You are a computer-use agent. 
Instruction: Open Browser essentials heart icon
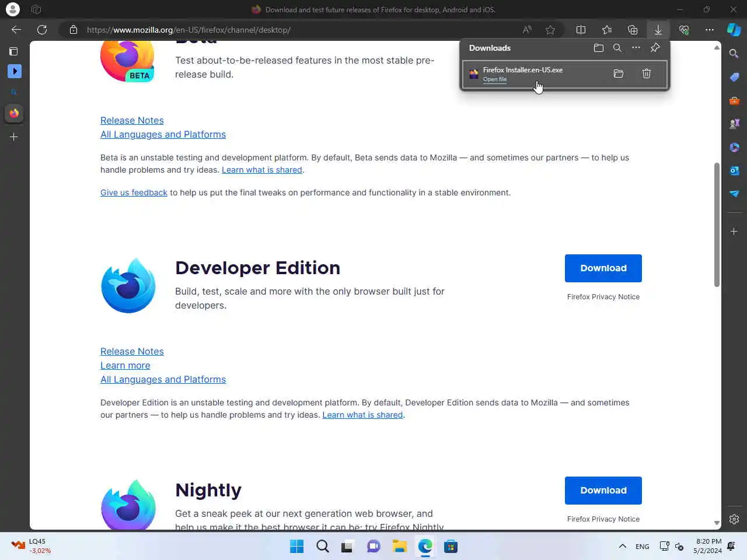(684, 30)
